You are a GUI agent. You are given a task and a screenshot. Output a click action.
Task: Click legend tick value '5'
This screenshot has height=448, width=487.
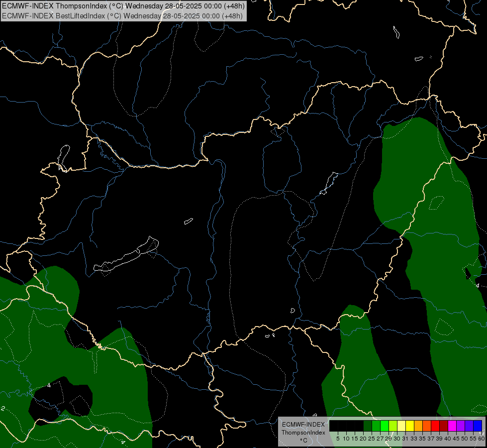pos(338,439)
